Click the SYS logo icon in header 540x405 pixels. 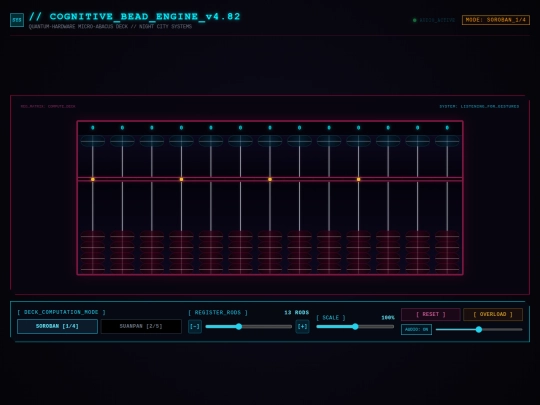(x=17, y=20)
